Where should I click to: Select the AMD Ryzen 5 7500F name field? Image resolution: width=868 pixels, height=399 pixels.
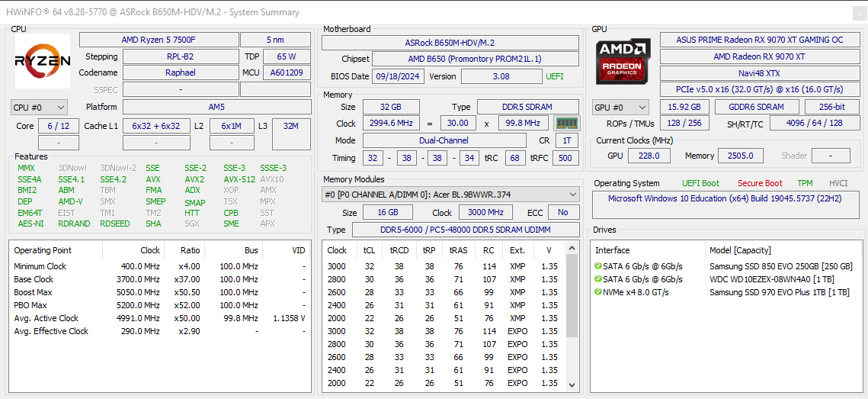tap(159, 40)
